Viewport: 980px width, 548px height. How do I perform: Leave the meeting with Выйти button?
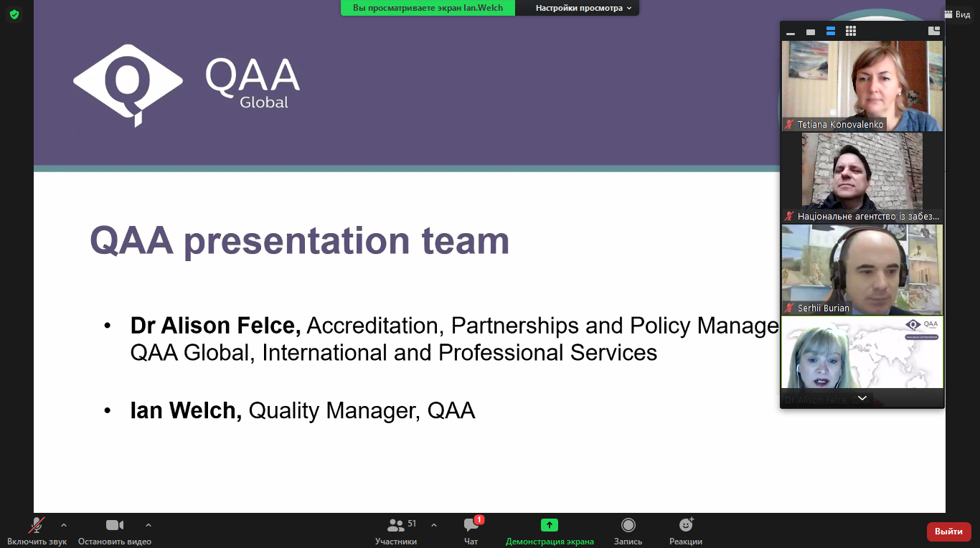(x=948, y=532)
